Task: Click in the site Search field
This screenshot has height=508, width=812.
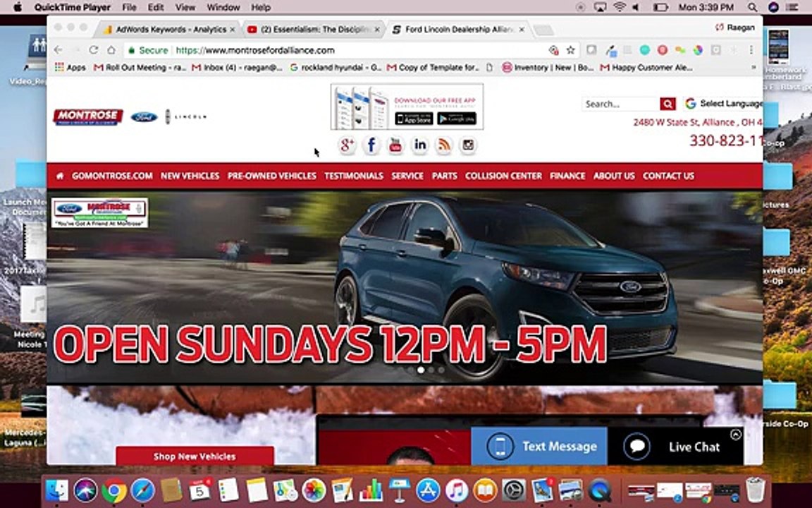Action: (x=620, y=104)
